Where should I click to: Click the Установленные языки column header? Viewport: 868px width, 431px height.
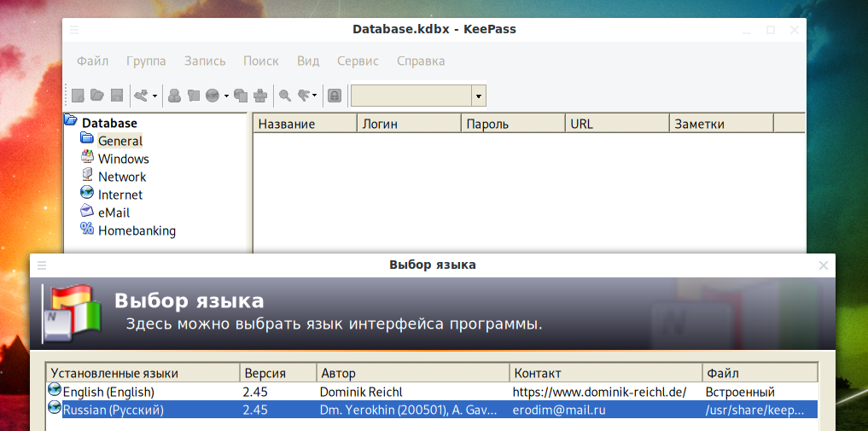pyautogui.click(x=143, y=373)
